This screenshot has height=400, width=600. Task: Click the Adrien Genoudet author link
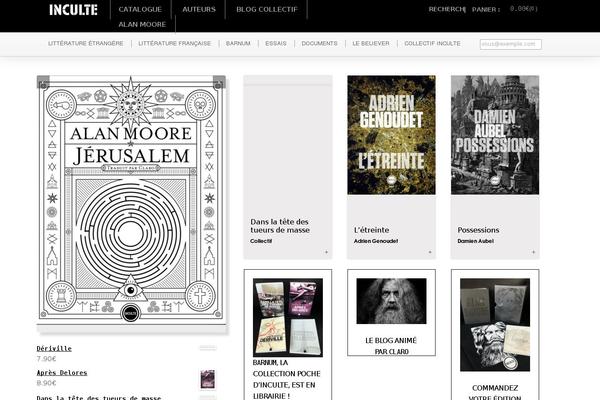[x=376, y=241]
